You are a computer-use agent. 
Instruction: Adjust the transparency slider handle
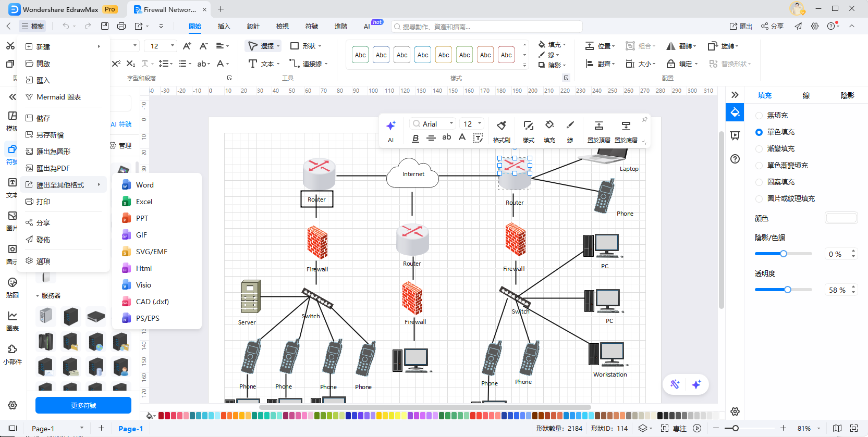(x=788, y=290)
